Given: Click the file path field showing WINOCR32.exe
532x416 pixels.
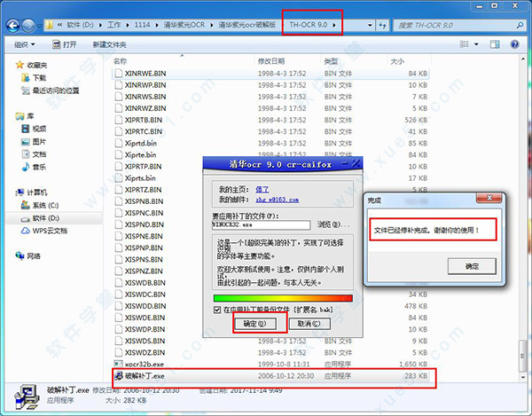Looking at the screenshot, I should [261, 225].
